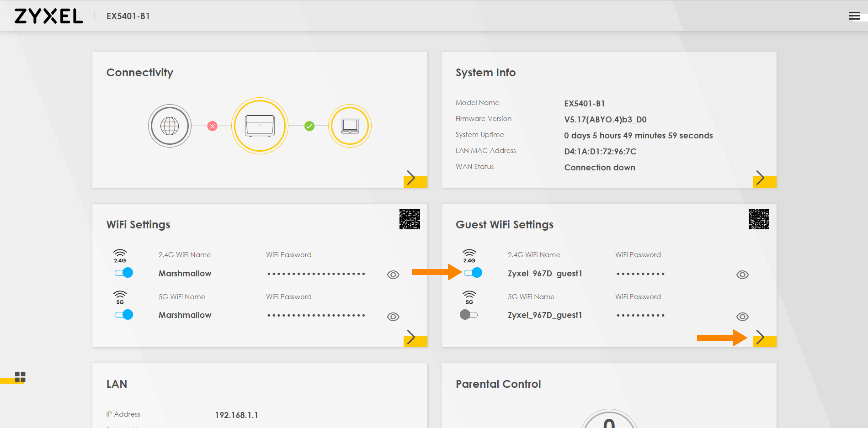
Task: Click the Guest 5G WiFi password field
Action: point(640,316)
